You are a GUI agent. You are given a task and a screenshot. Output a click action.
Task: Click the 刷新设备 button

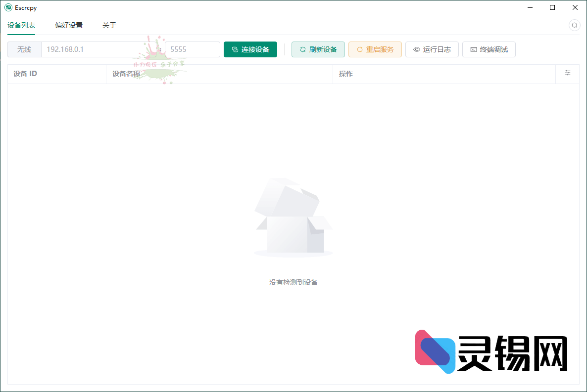318,49
